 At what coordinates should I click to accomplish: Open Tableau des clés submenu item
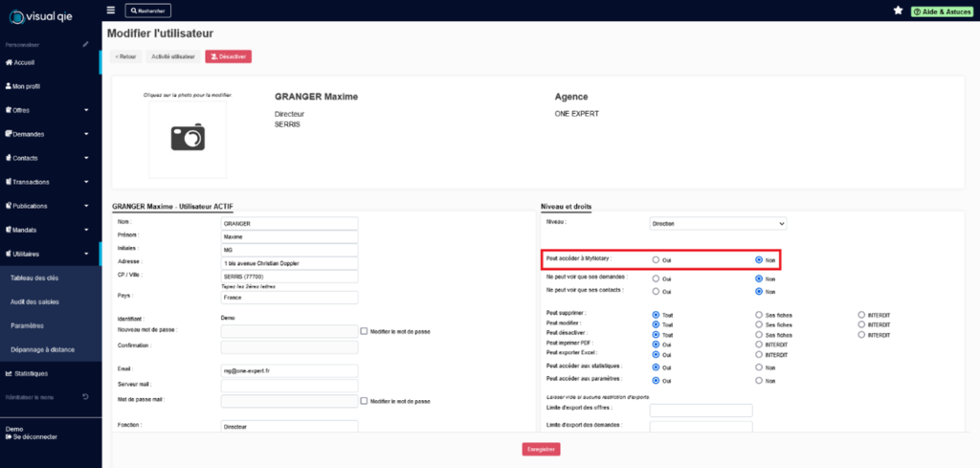point(33,278)
